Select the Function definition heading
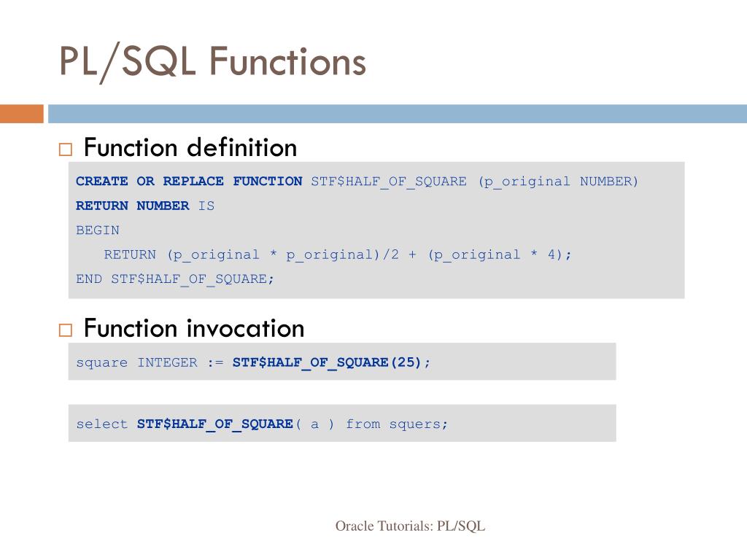Screen dimensions: 747x560 pyautogui.click(x=190, y=148)
